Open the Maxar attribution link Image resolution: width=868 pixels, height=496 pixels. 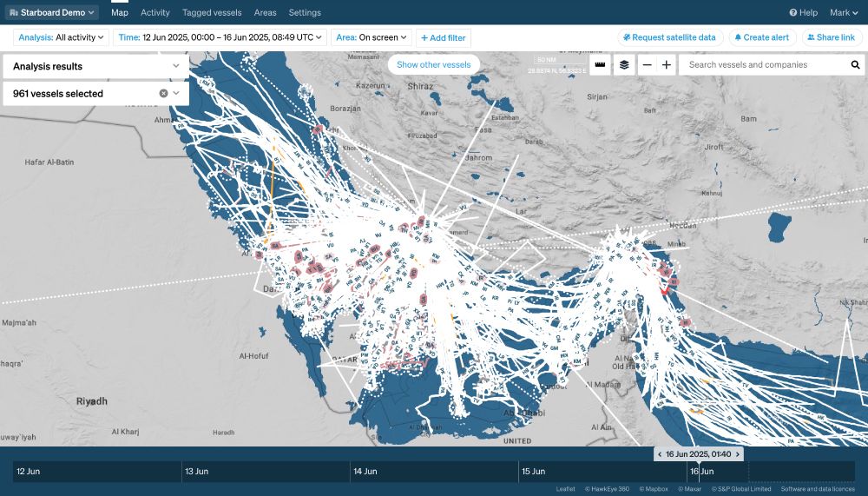690,489
